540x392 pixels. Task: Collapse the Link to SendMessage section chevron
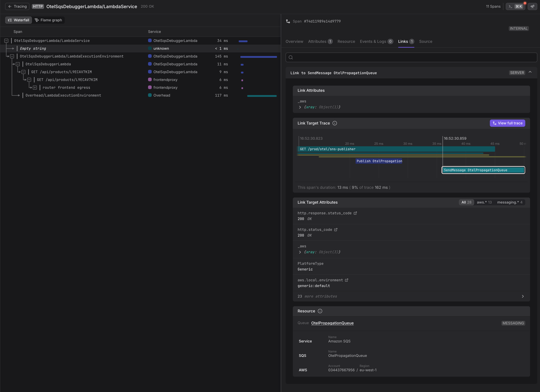point(530,72)
